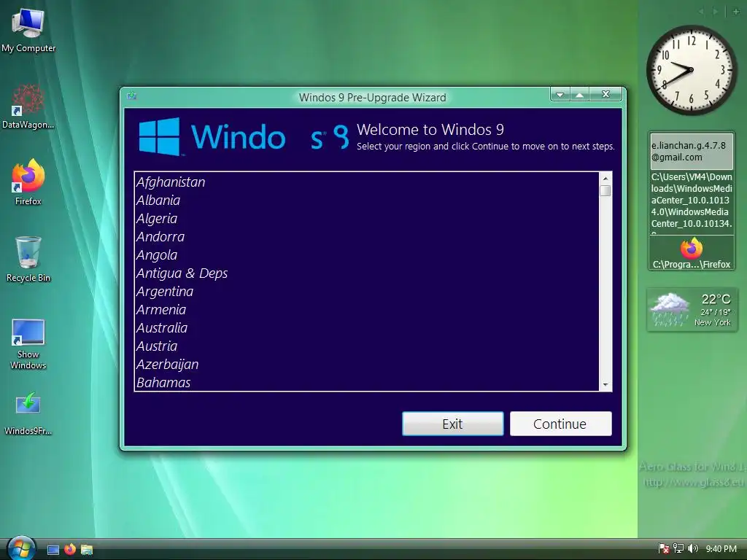The width and height of the screenshot is (747, 560).
Task: Click the Windows logo in the wizard header
Action: 159,136
